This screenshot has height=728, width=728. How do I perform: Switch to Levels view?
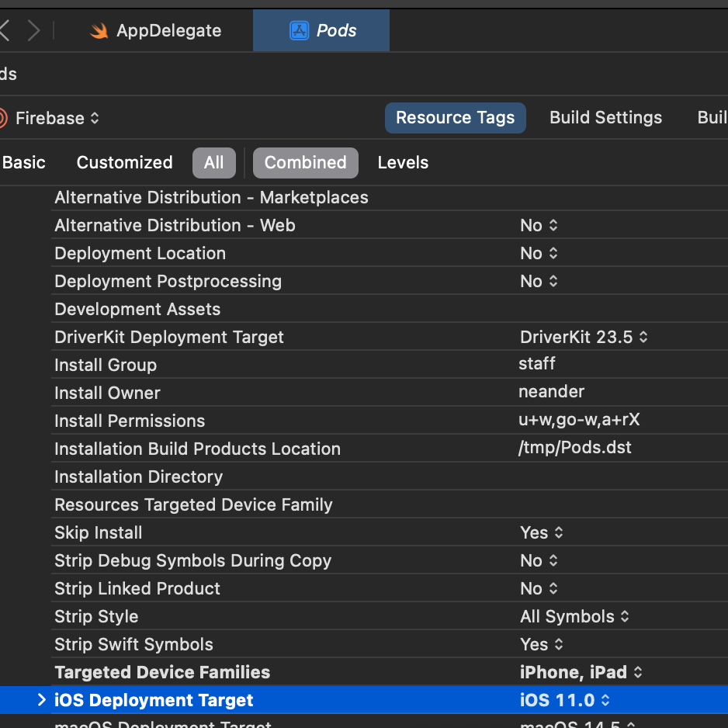pos(403,162)
